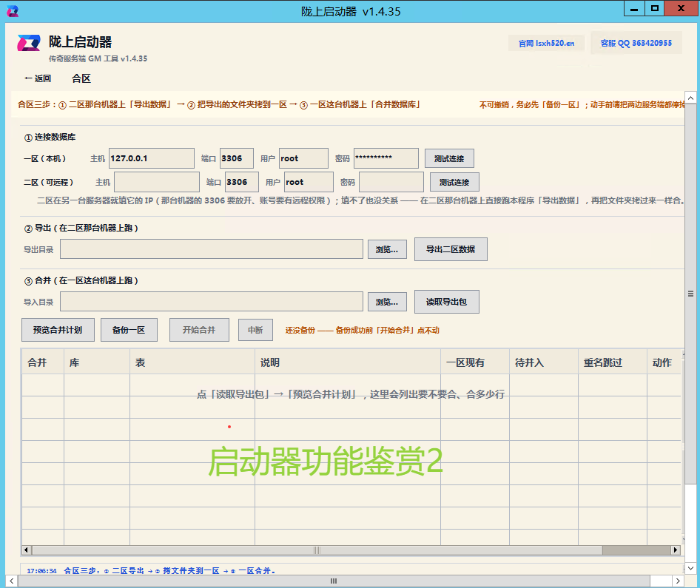This screenshot has height=588, width=700.
Task: Click the bottom window horizontal scrollbar thumb
Action: (x=334, y=581)
